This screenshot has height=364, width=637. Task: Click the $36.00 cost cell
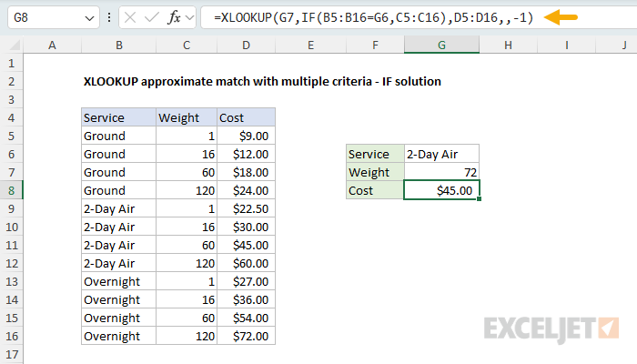[x=247, y=299]
